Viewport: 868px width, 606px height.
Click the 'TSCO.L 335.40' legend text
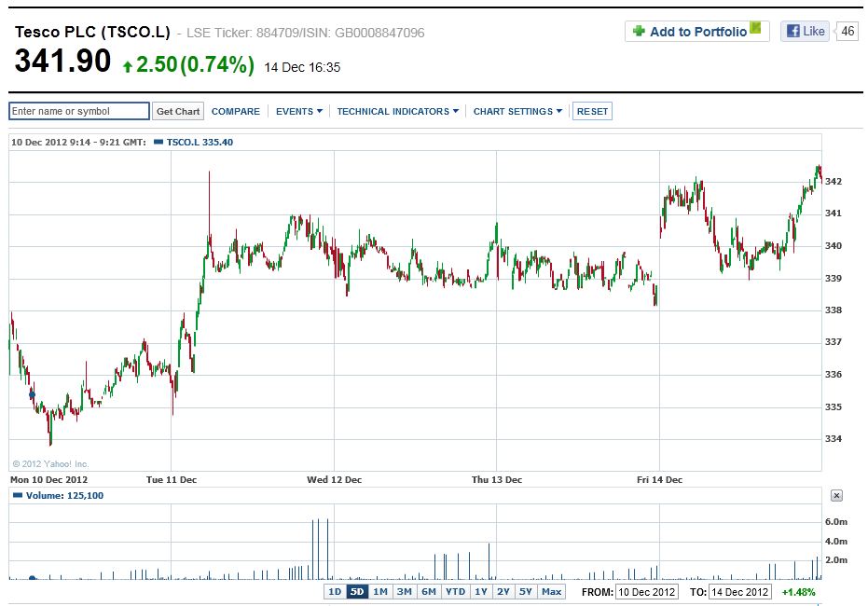tap(200, 143)
